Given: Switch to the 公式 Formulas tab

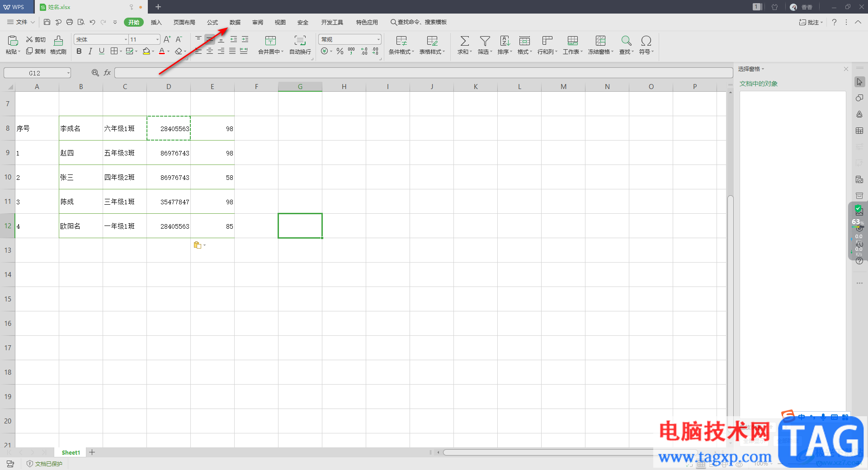Looking at the screenshot, I should click(x=212, y=22).
